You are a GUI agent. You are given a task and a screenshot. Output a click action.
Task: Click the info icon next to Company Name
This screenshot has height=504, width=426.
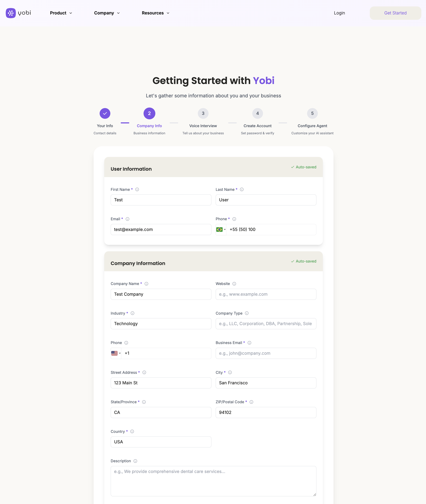146,284
